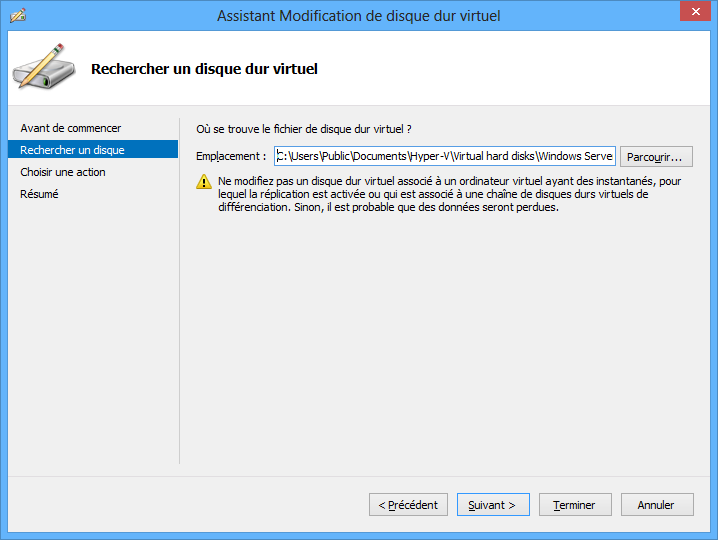The height and width of the screenshot is (540, 718).
Task: Click the 'Rechercher un disque dur virtuel' heading
Action: [204, 69]
